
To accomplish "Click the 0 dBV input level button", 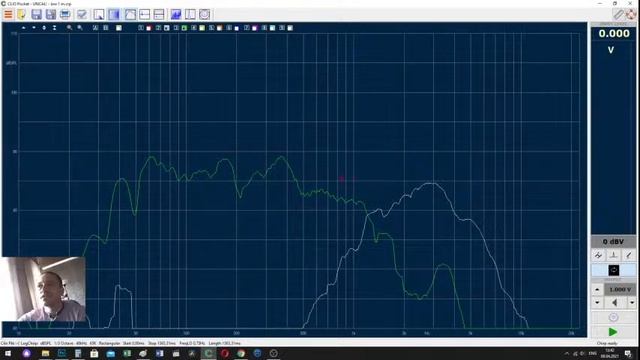I will coord(613,242).
